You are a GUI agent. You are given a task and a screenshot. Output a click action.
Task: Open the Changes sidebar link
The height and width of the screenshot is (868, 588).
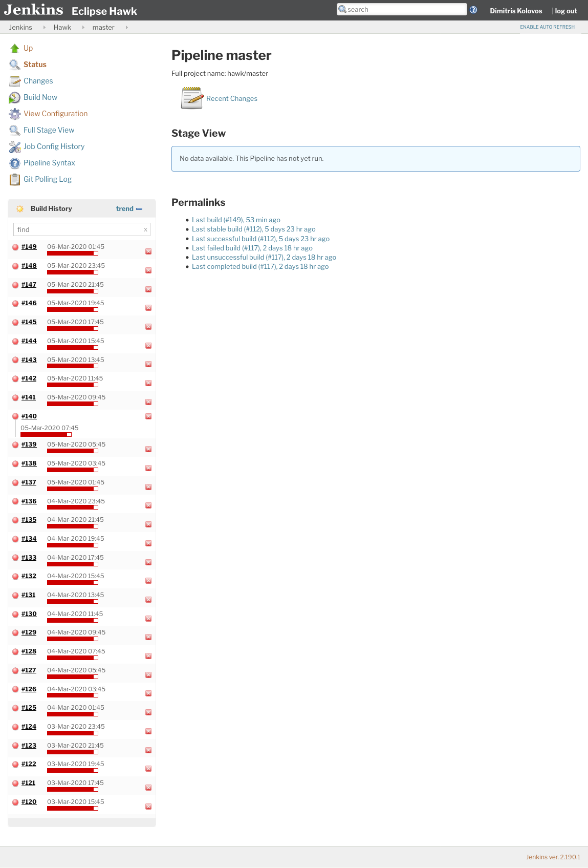click(38, 81)
